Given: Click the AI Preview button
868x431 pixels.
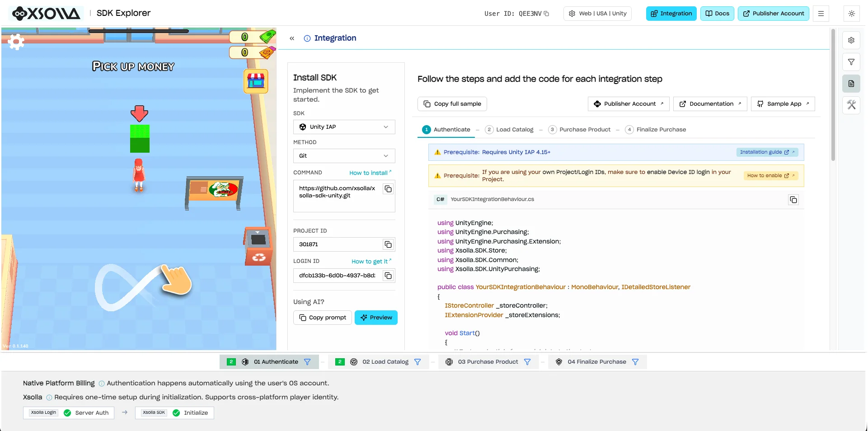Looking at the screenshot, I should click(x=376, y=318).
